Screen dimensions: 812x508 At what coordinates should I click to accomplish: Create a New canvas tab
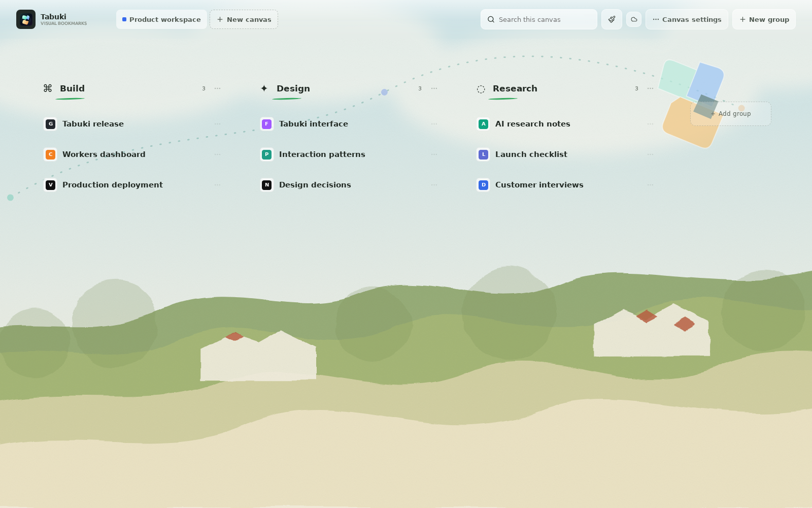(x=244, y=19)
